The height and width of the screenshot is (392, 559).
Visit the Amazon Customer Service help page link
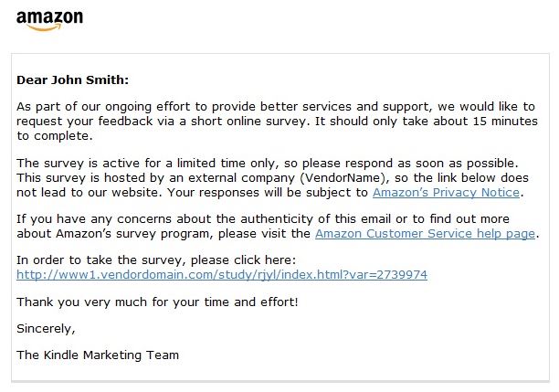pyautogui.click(x=425, y=233)
